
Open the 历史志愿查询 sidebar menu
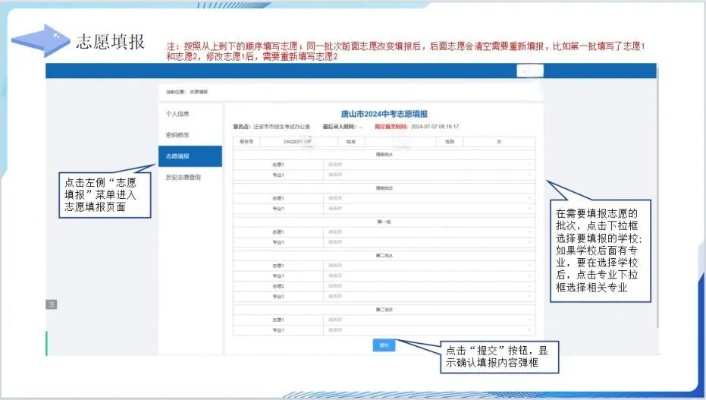pyautogui.click(x=183, y=177)
